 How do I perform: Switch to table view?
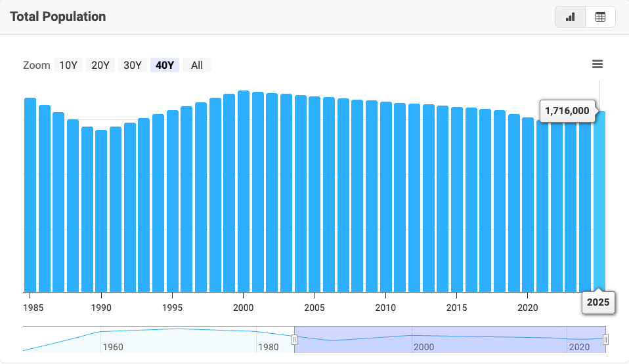click(600, 17)
